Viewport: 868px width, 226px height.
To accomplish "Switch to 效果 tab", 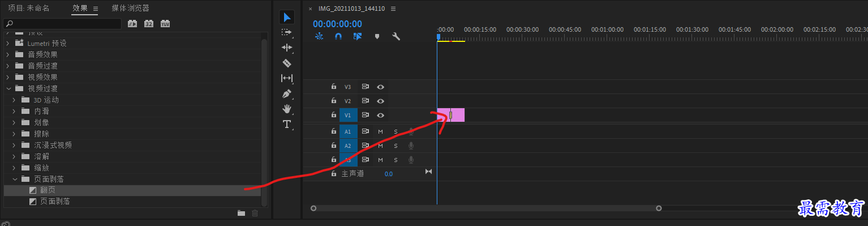I will point(80,8).
